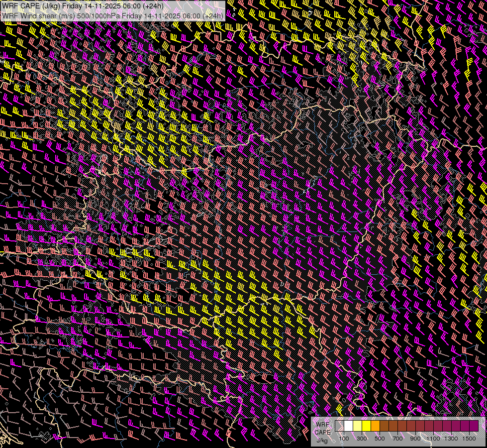Viewport: 487px width, 448px height.
Task: Select the 300 tick label in the legend
Action: (362, 439)
